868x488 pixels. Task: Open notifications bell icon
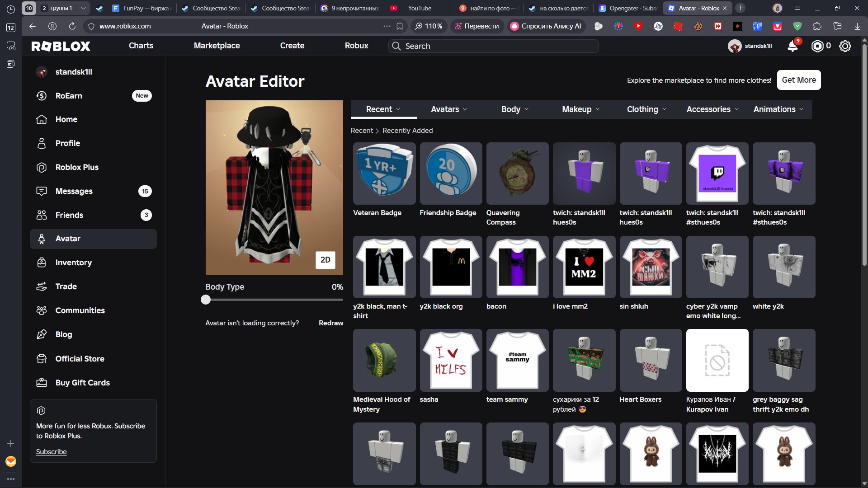coord(793,46)
